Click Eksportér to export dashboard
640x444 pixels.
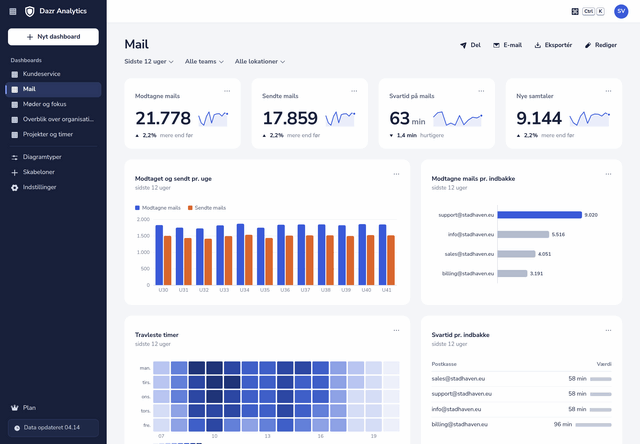pos(553,45)
